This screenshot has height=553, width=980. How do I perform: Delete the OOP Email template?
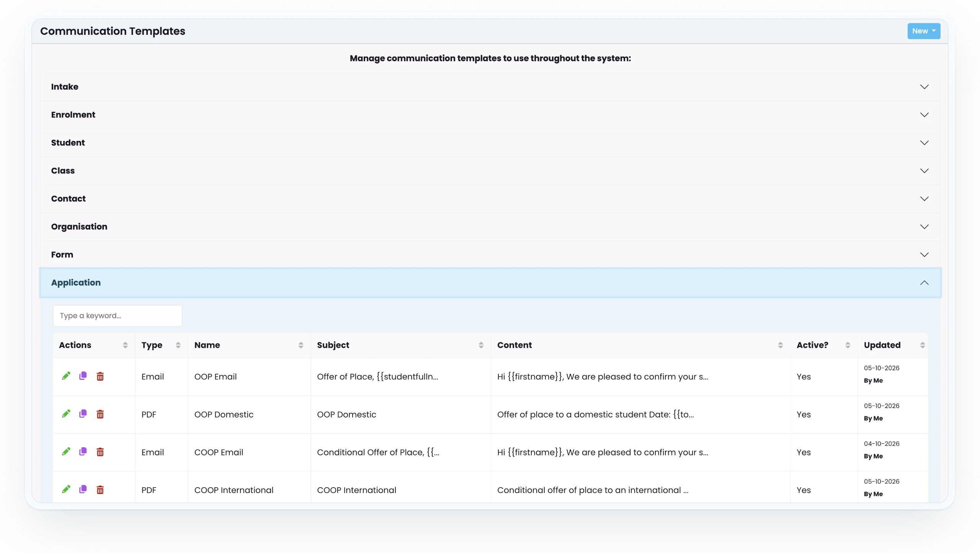[x=100, y=376]
